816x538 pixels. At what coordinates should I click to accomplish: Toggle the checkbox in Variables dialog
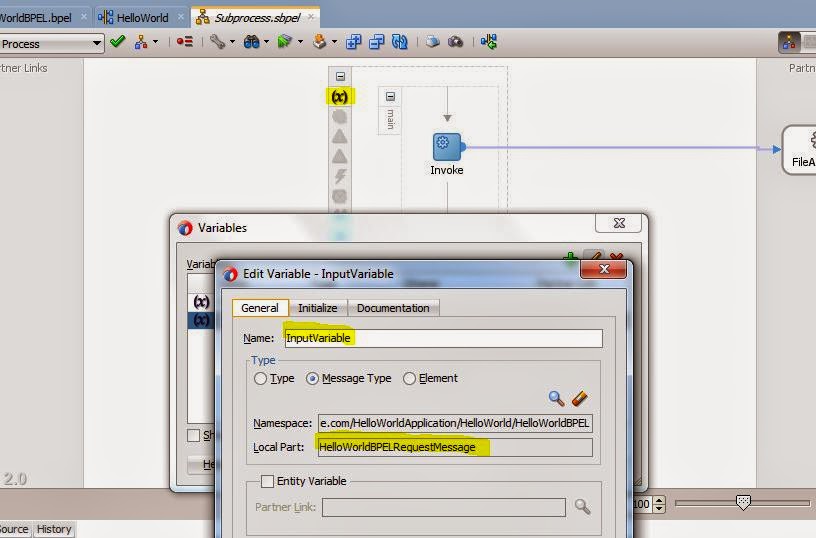pyautogui.click(x=194, y=435)
